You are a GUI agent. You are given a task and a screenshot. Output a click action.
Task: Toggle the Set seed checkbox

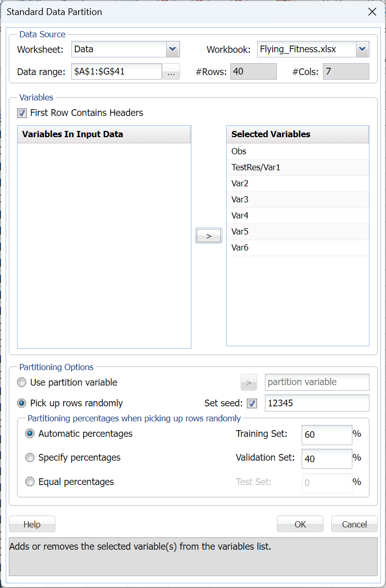(x=252, y=403)
